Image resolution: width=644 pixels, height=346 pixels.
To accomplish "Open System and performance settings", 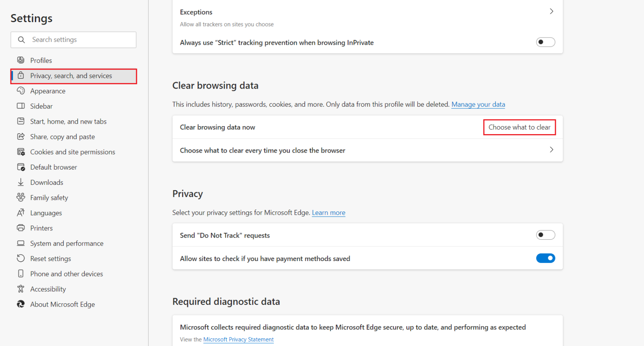I will tap(66, 243).
